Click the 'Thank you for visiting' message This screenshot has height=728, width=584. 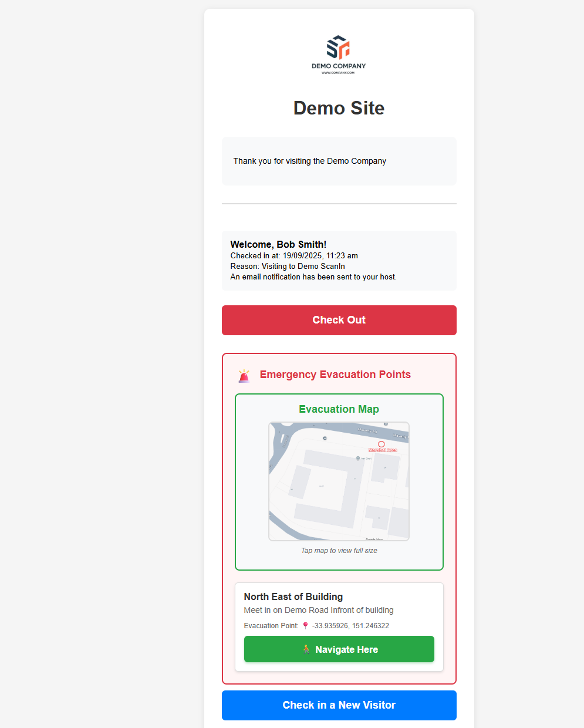(x=309, y=161)
